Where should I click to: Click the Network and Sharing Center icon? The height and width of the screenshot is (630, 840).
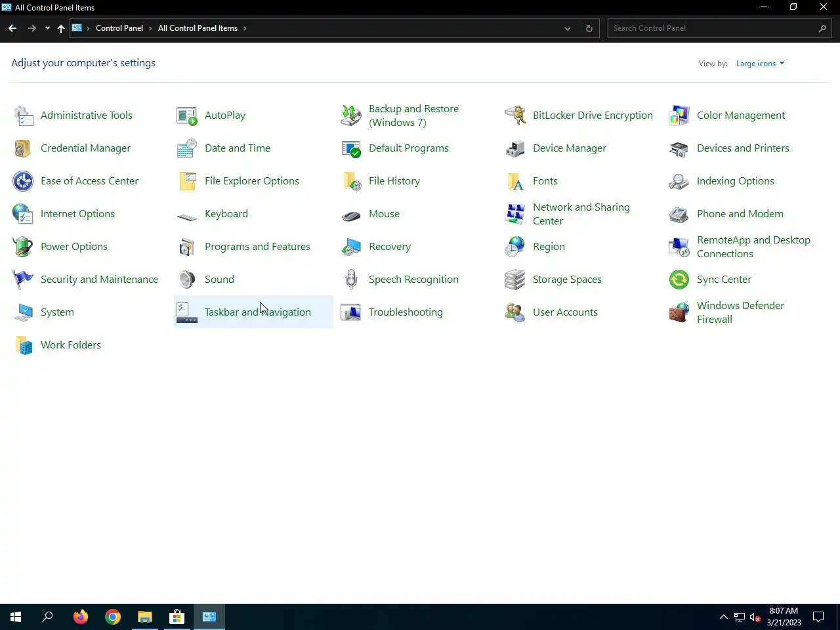(x=515, y=214)
